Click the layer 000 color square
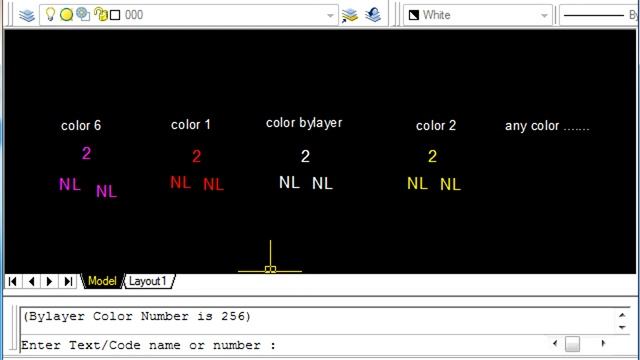Viewport: 640px width, 360px height. point(116,15)
